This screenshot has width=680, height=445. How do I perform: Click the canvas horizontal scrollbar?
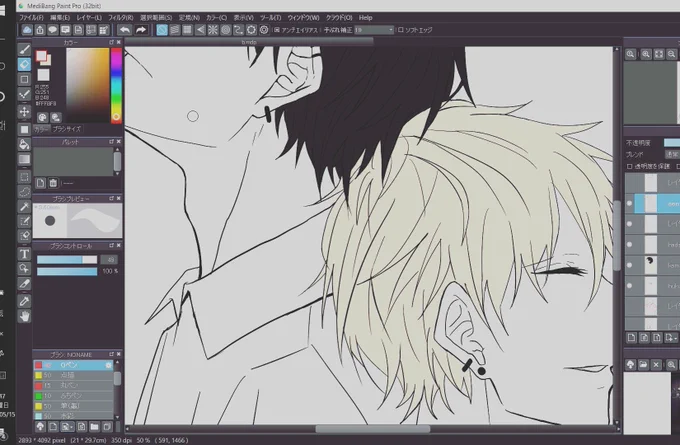click(373, 429)
